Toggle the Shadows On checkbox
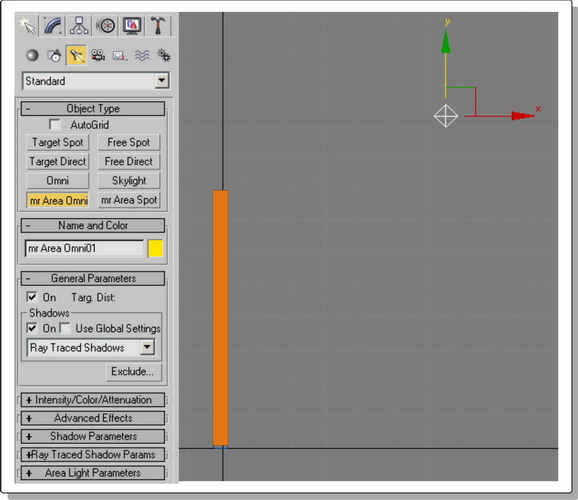Viewport: 578px width, 500px height. coord(32,328)
